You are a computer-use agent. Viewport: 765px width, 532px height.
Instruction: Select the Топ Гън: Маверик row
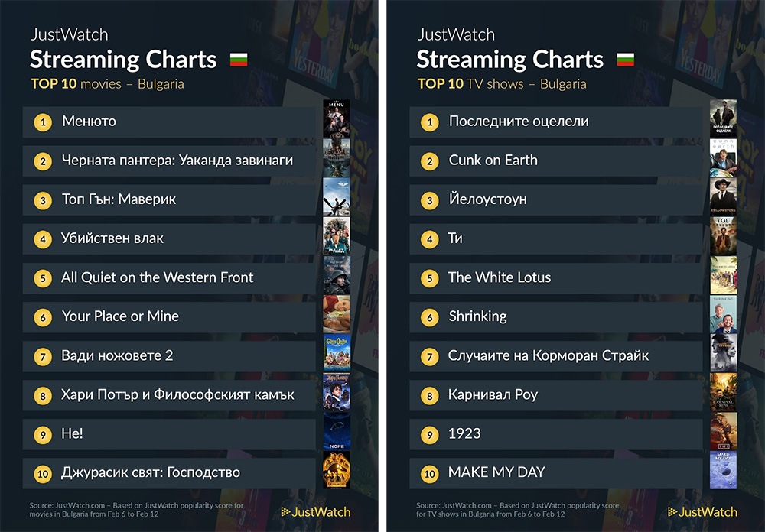(169, 200)
